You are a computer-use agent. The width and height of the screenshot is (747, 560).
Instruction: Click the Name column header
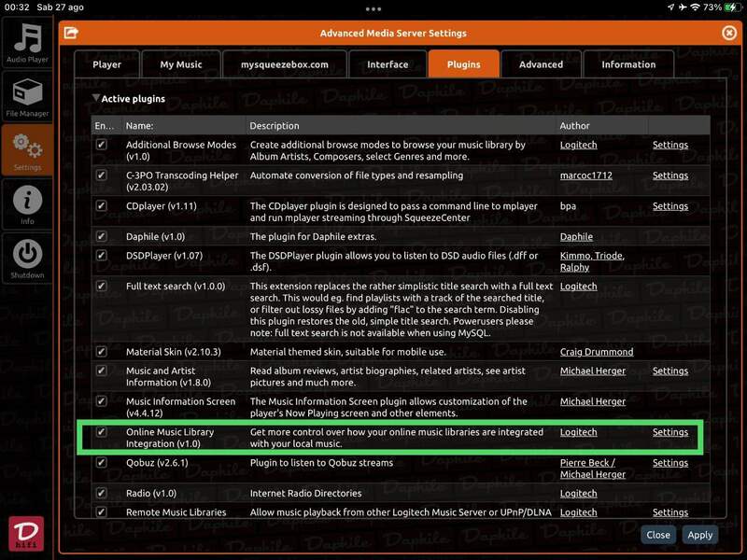tap(139, 125)
